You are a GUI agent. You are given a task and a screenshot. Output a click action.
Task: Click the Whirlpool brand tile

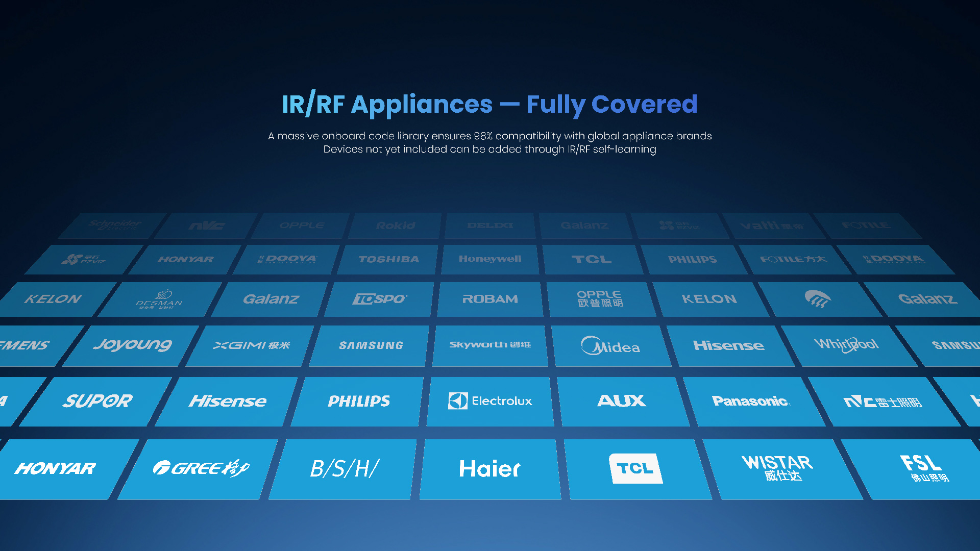click(846, 345)
